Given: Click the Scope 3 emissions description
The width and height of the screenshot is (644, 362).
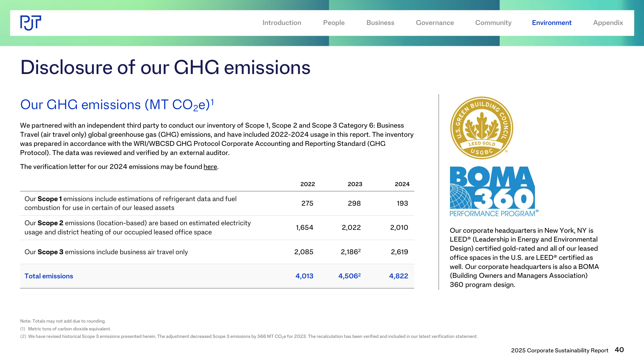Looking at the screenshot, I should 106,252.
